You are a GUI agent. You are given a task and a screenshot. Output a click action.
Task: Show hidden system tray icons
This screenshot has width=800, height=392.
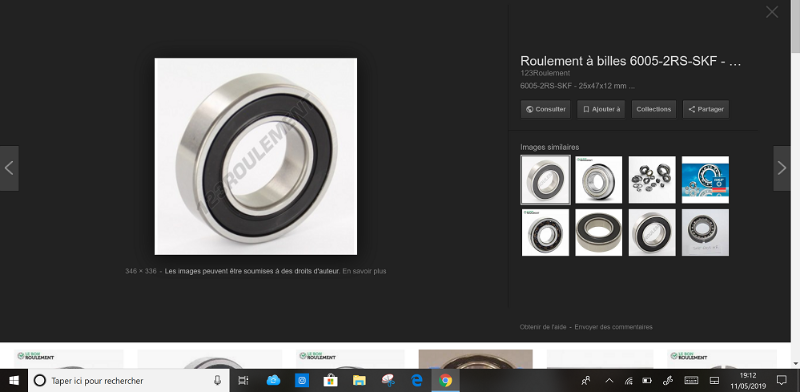(x=609, y=380)
